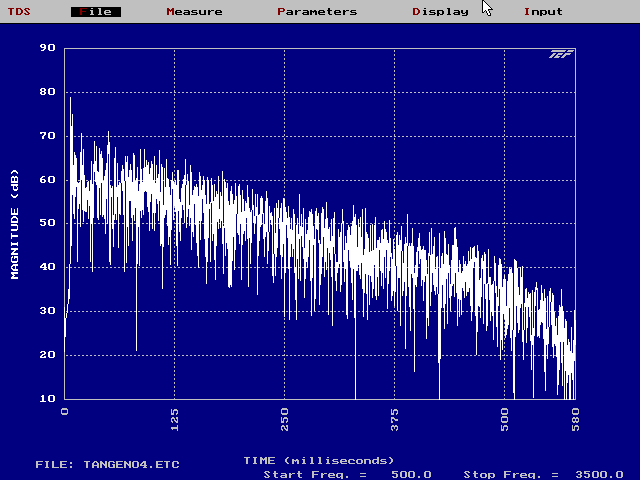
Task: Click the 90 dB label on the magnitude axis
Action: click(x=48, y=48)
